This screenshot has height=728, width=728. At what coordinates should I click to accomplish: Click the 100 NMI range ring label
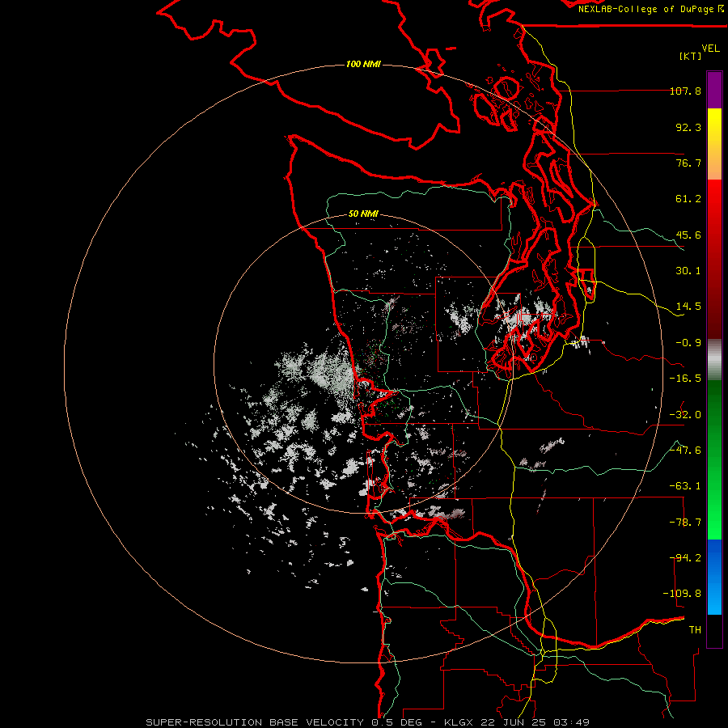[x=363, y=64]
